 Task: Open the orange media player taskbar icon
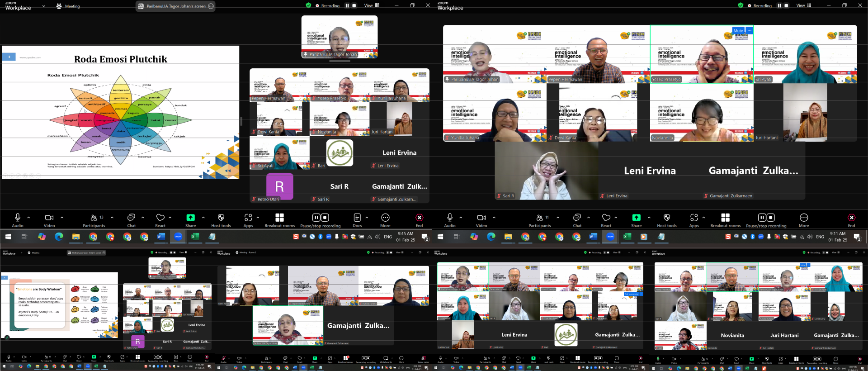tap(644, 237)
